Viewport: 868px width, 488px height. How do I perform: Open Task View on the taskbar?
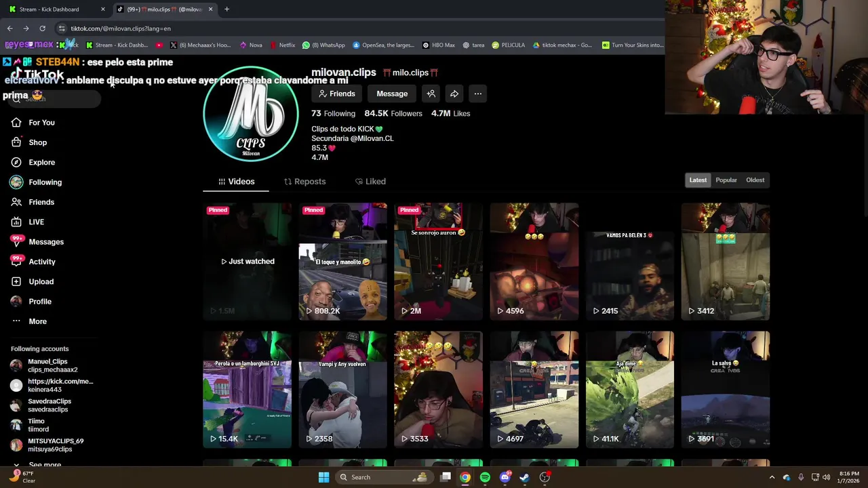click(446, 477)
